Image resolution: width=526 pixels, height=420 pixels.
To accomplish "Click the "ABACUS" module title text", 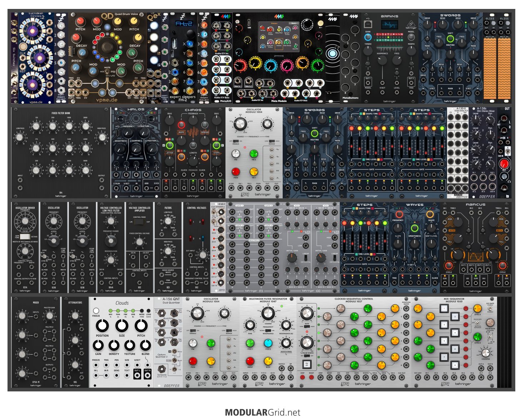I will pos(475,205).
